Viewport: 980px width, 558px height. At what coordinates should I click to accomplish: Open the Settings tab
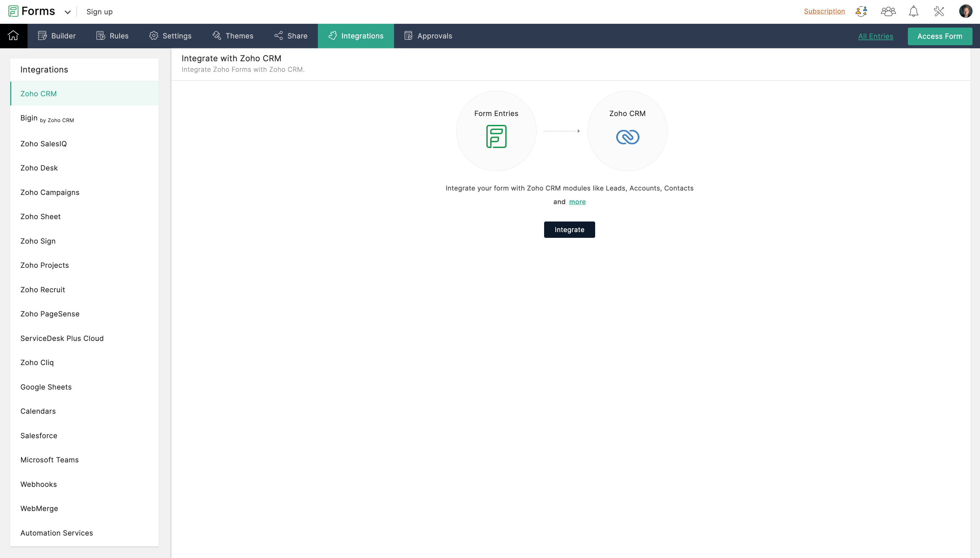pyautogui.click(x=170, y=36)
